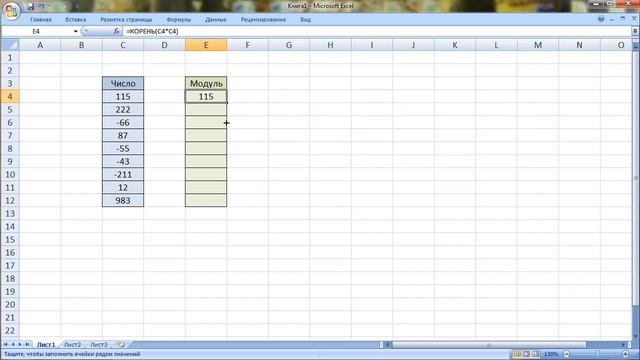Click the zoom out minus button
Screen dimensions: 640x360
point(567,354)
